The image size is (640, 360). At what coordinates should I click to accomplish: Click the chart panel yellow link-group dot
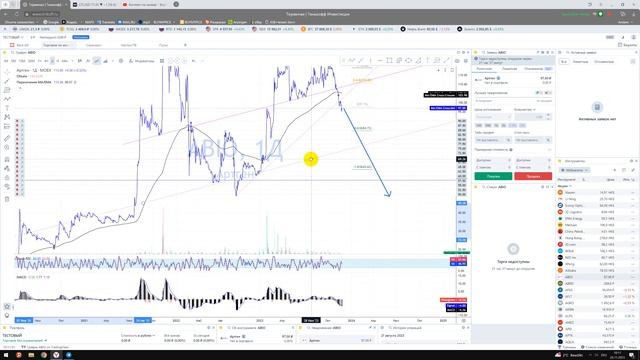tap(5, 53)
